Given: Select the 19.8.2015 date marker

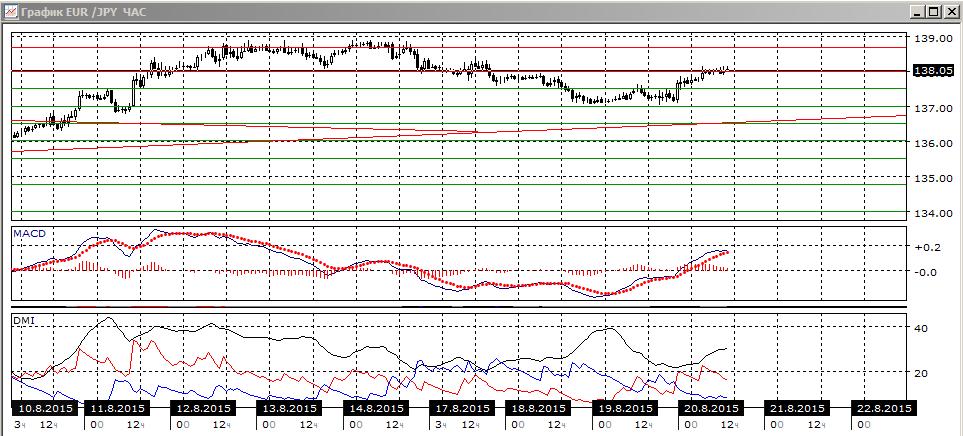Looking at the screenshot, I should pyautogui.click(x=625, y=408).
